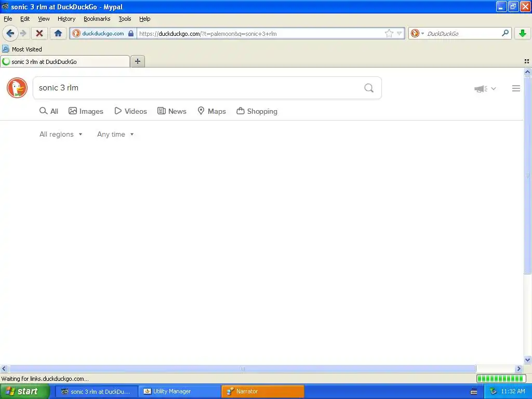
Task: Click the toolbar search magnifier icon
Action: point(505,33)
